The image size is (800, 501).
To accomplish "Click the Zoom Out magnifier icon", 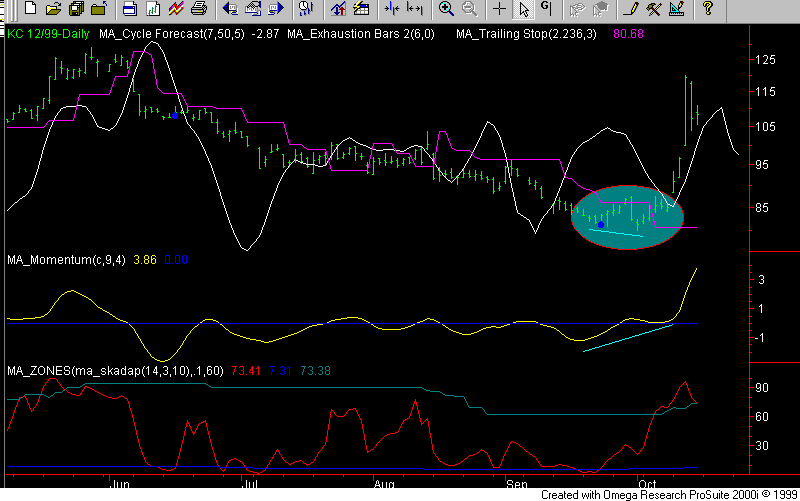I will (x=468, y=10).
